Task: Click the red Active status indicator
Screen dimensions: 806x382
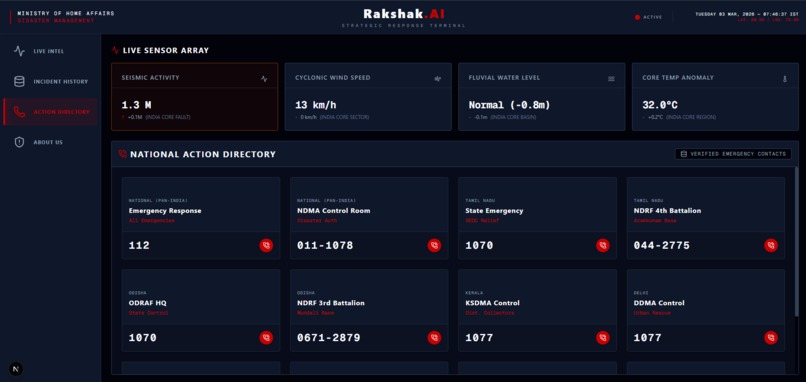Action: [x=637, y=17]
